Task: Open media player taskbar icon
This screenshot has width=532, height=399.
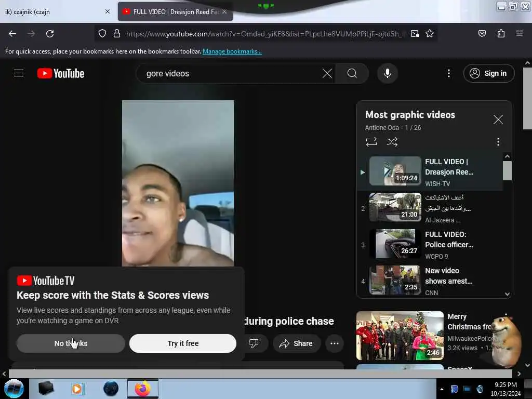Action: 77,389
